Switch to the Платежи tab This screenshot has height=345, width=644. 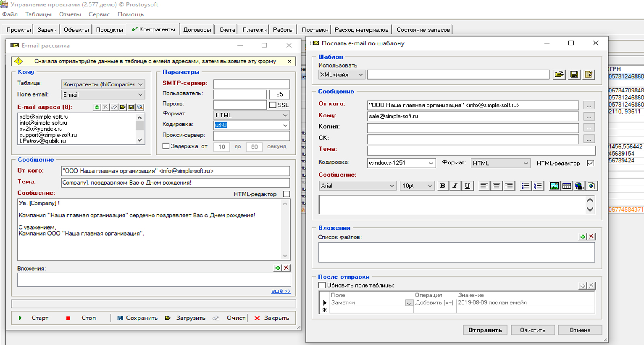pyautogui.click(x=254, y=30)
